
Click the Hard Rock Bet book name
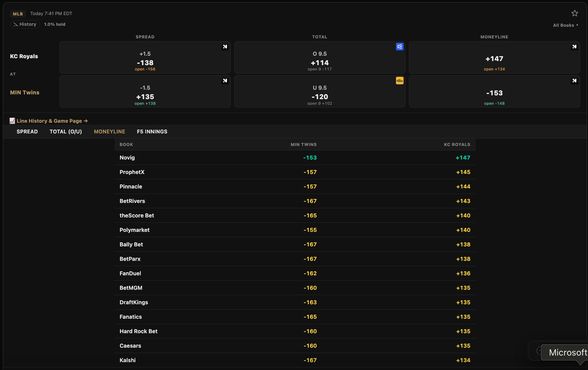139,331
